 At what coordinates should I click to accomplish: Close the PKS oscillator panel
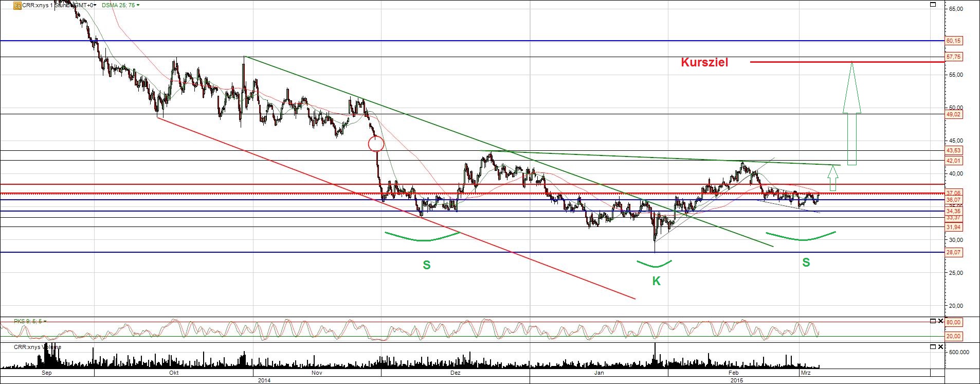tap(941, 321)
